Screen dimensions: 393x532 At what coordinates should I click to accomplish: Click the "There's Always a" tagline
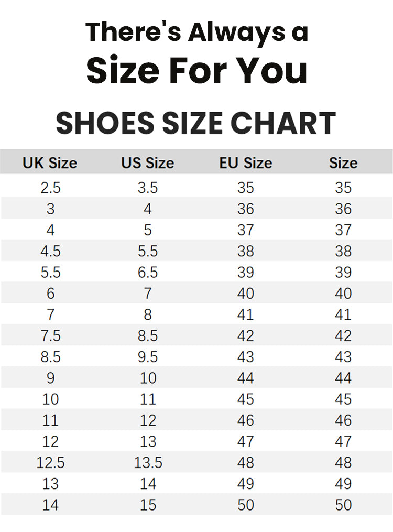click(x=196, y=32)
